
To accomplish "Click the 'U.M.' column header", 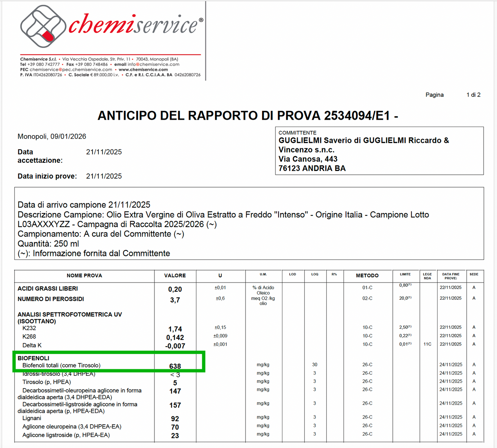I will coord(263,275).
